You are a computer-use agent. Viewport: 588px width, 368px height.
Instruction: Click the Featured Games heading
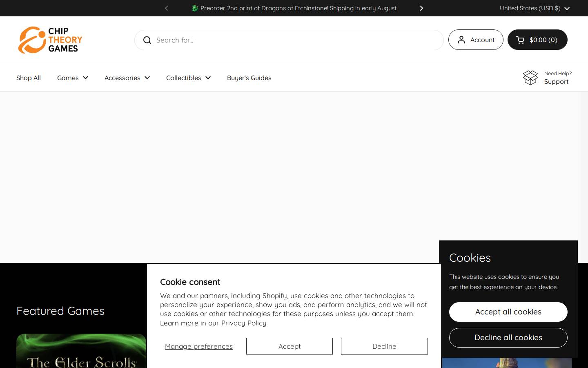[x=60, y=311]
